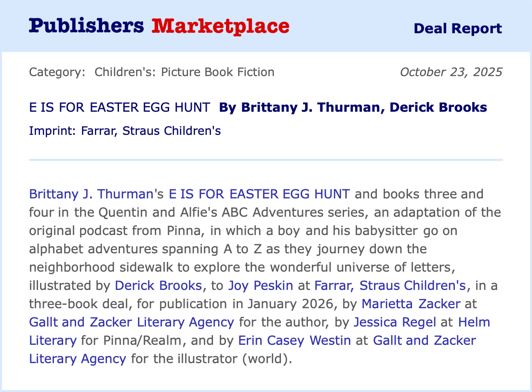Screen dimensions: 532x392
Task: Open the Marietta Zacker agent link
Action: click(411, 304)
